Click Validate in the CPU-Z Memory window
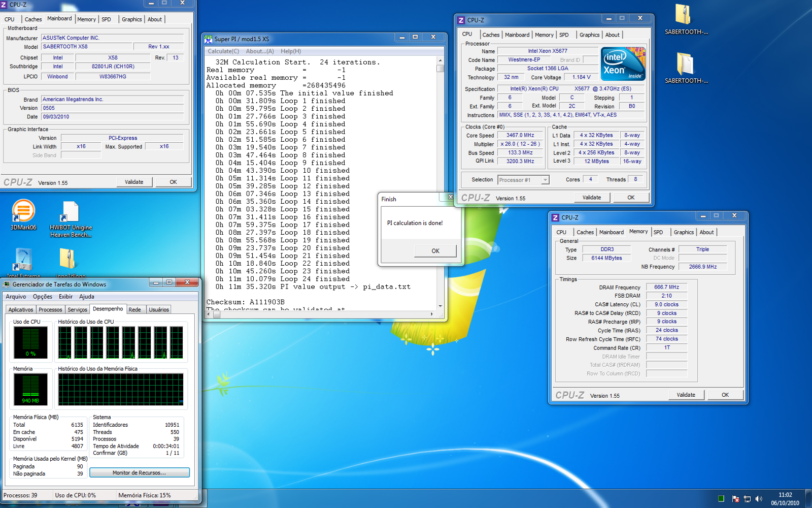This screenshot has width=812, height=508. [x=686, y=395]
